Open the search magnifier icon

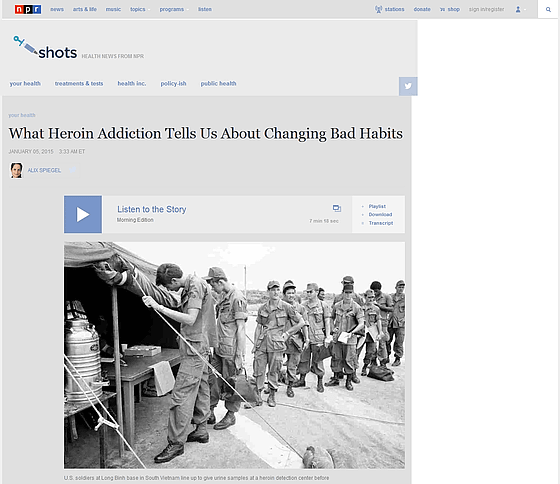coord(548,10)
